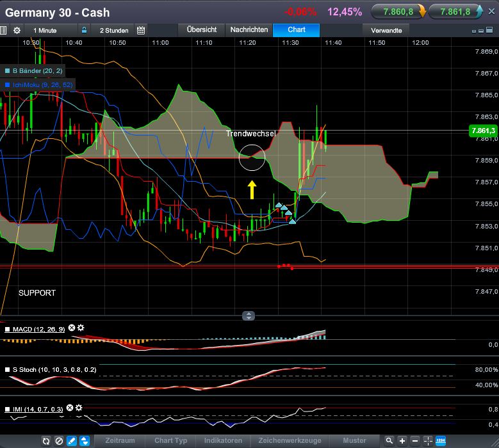Toggle the S Stoch indicator square
This screenshot has width=499, height=448.
8,370
